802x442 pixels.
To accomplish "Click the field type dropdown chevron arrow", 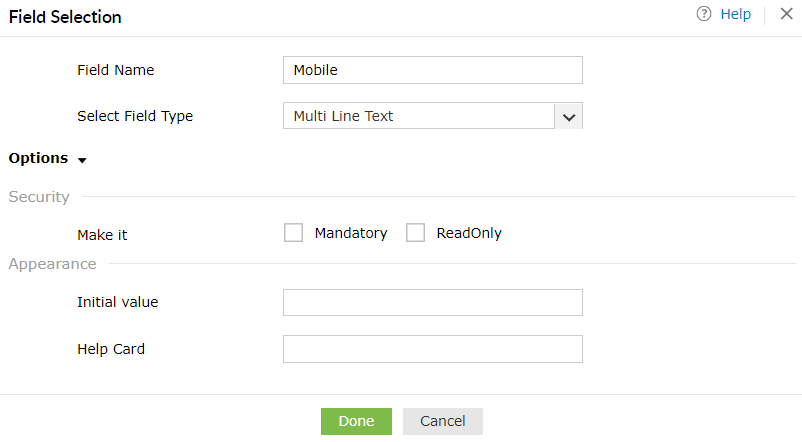I will pyautogui.click(x=569, y=117).
